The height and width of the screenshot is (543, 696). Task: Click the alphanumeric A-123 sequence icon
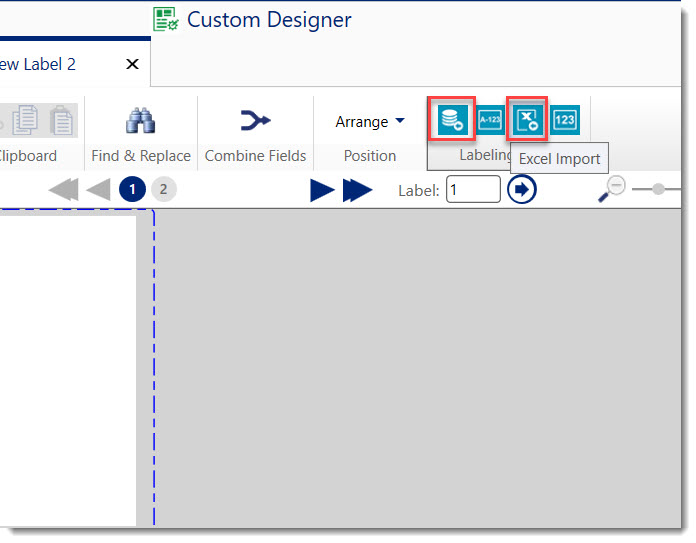click(489, 120)
